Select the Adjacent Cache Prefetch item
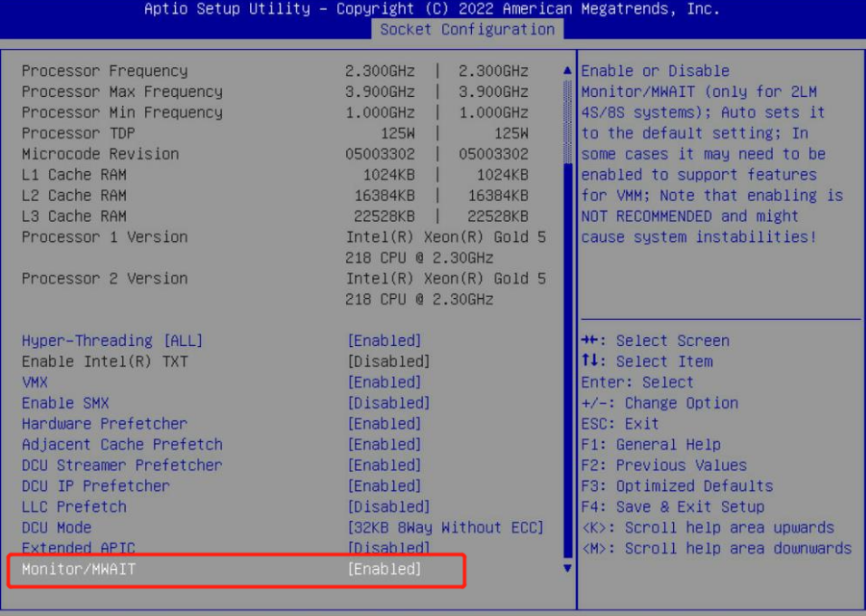This screenshot has width=866, height=616. (121, 445)
